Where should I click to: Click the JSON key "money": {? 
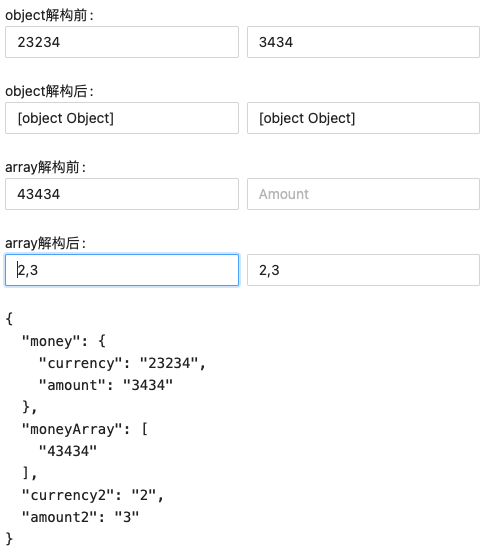(x=64, y=341)
